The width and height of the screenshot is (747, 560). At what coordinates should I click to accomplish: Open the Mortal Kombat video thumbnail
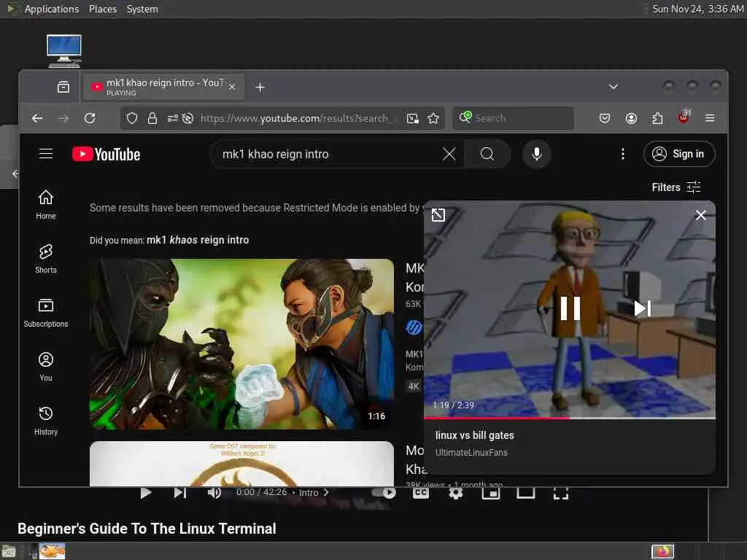pyautogui.click(x=241, y=344)
